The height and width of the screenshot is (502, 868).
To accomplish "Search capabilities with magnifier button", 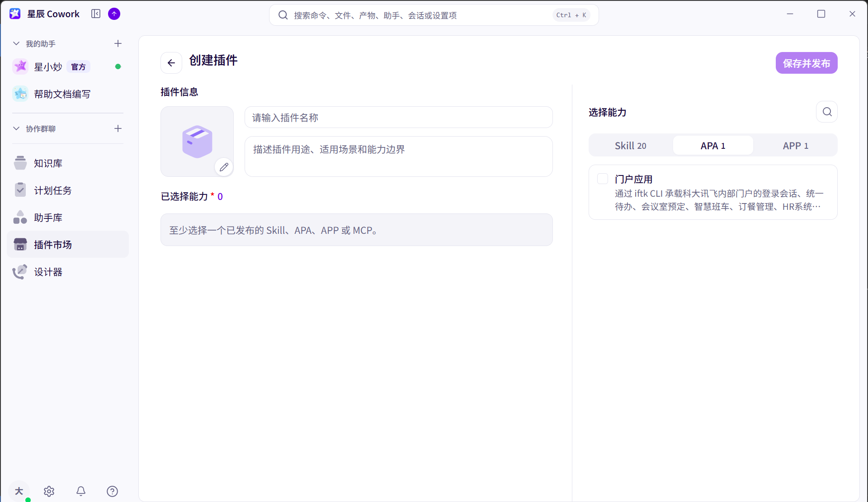I will click(x=827, y=112).
